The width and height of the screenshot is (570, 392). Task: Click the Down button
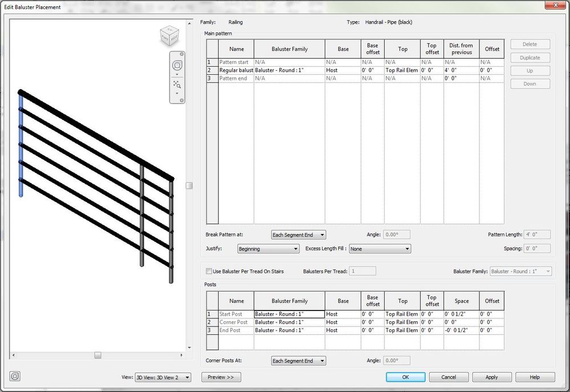529,84
